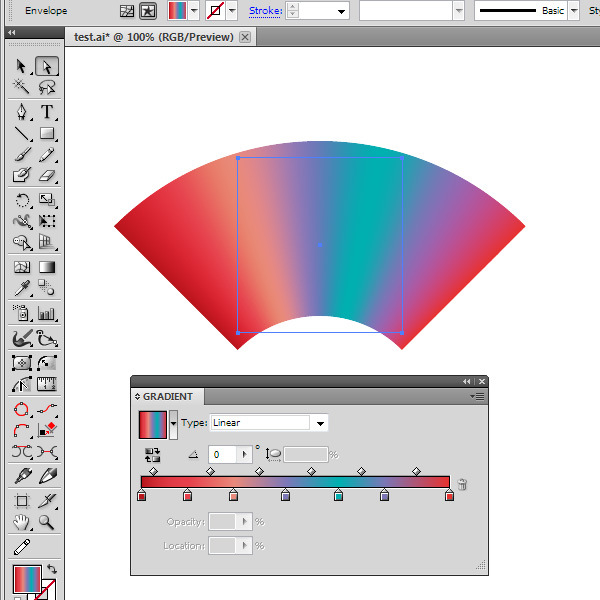Swap fill and stroke colors
The width and height of the screenshot is (600, 600).
tap(52, 569)
